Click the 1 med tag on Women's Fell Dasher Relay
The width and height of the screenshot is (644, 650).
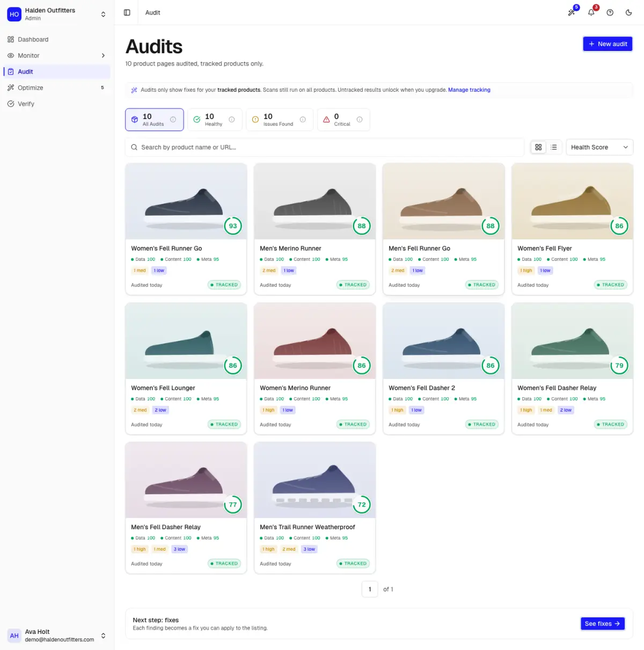point(546,410)
